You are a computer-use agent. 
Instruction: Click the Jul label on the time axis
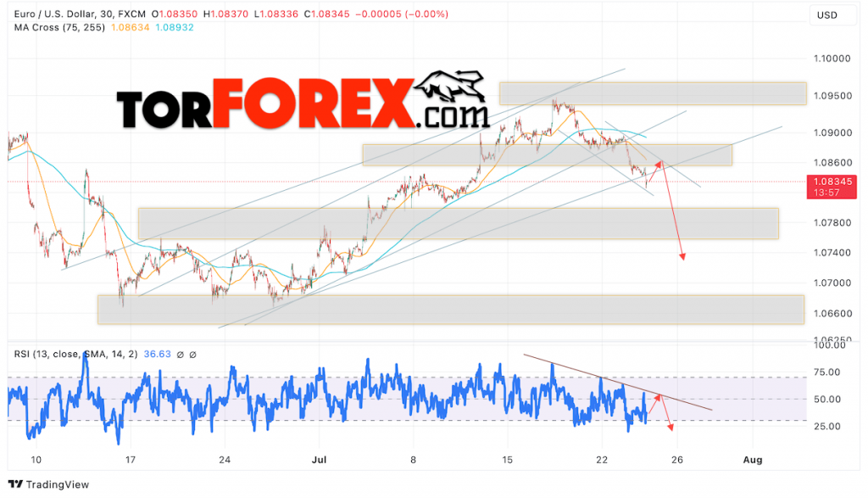coord(319,460)
